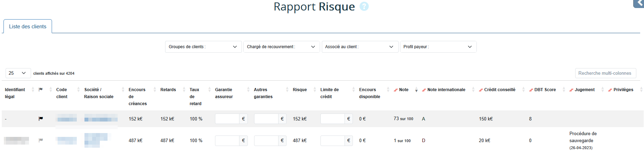
Task: Expand the Associé au client dropdown
Action: 360,47
